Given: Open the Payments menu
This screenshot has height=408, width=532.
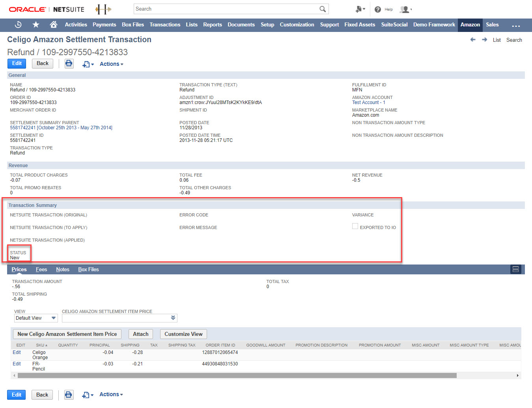Looking at the screenshot, I should click(x=104, y=25).
